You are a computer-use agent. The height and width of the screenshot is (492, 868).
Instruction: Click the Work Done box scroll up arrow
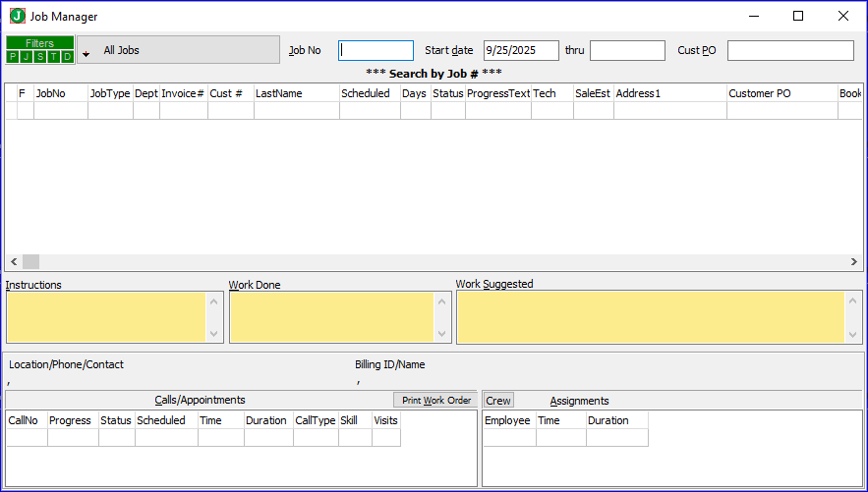[441, 301]
